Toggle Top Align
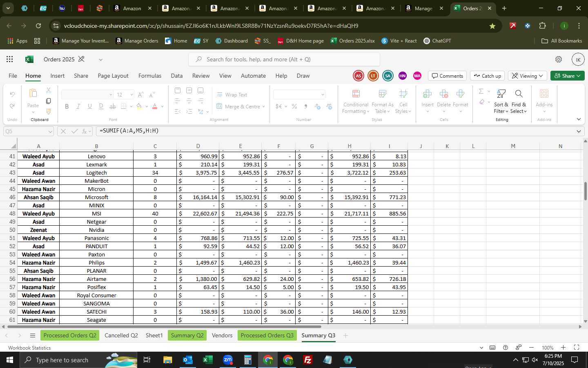 click(177, 90)
